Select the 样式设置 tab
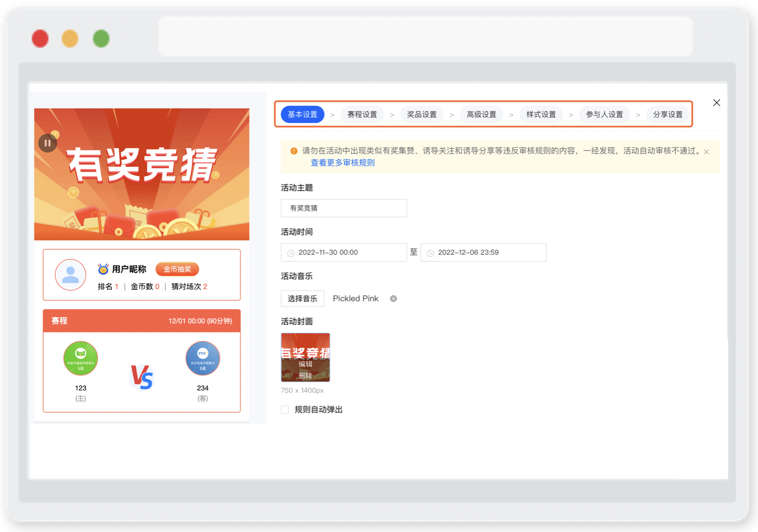The image size is (758, 532). click(x=541, y=115)
